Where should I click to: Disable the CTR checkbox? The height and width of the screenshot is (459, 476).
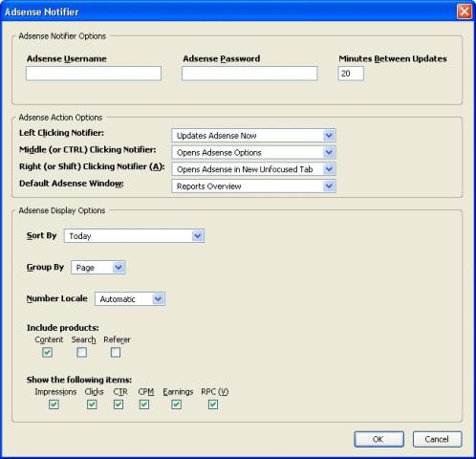tap(119, 404)
